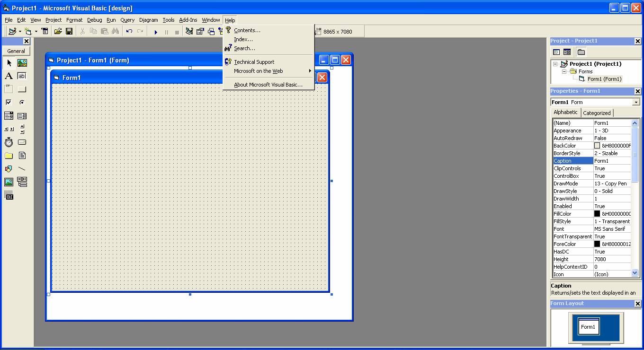Select the CommandButton tool in the toolbox
Viewport: 644px width, 350px height.
(x=22, y=89)
